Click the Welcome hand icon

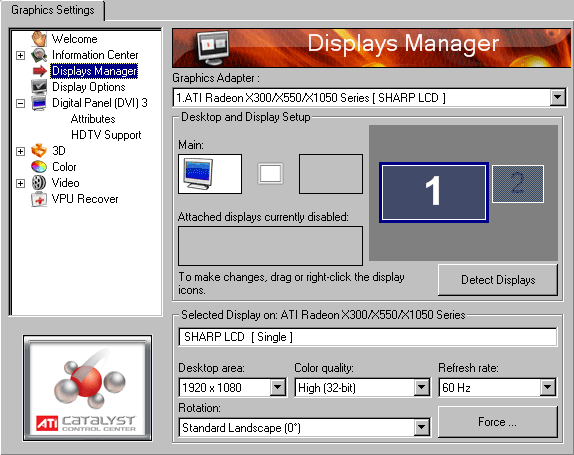[39, 38]
